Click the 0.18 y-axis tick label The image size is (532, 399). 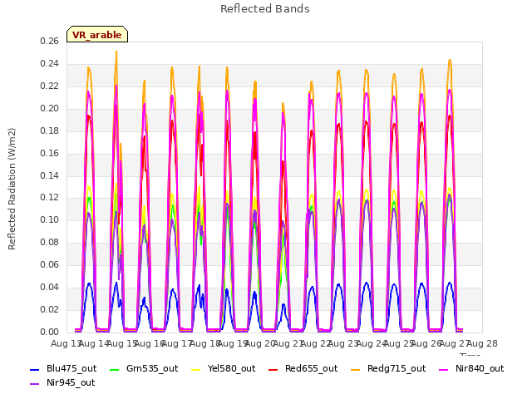click(49, 131)
